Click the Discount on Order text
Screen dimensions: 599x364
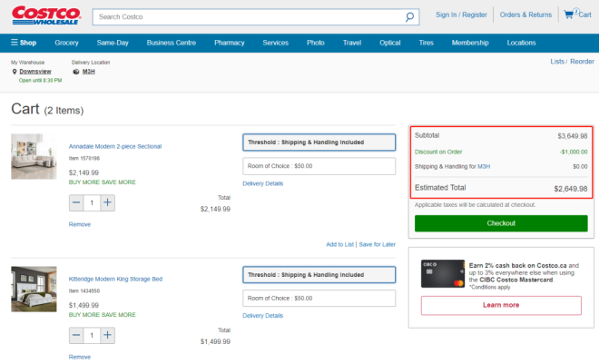coord(438,152)
